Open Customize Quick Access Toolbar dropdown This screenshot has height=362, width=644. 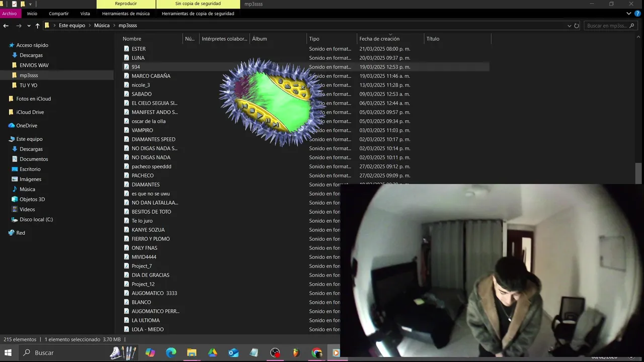click(30, 4)
